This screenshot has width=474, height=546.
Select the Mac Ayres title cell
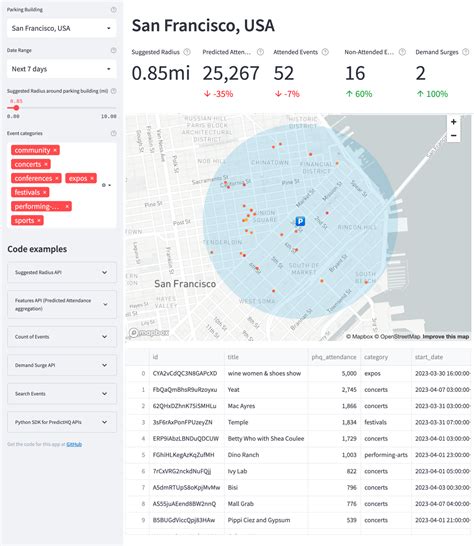[266, 406]
